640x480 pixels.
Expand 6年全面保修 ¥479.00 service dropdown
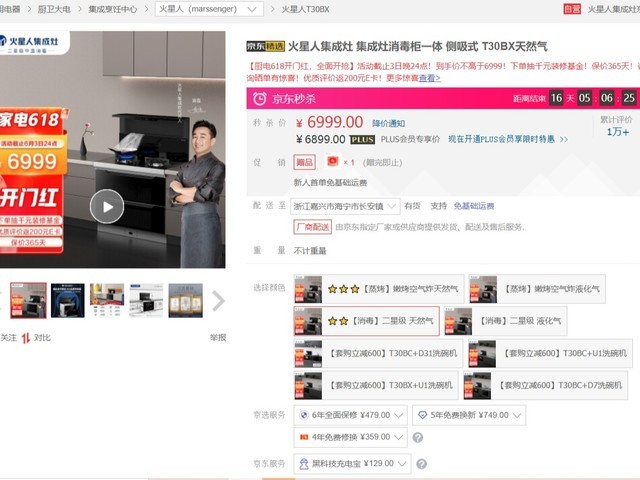(x=350, y=416)
